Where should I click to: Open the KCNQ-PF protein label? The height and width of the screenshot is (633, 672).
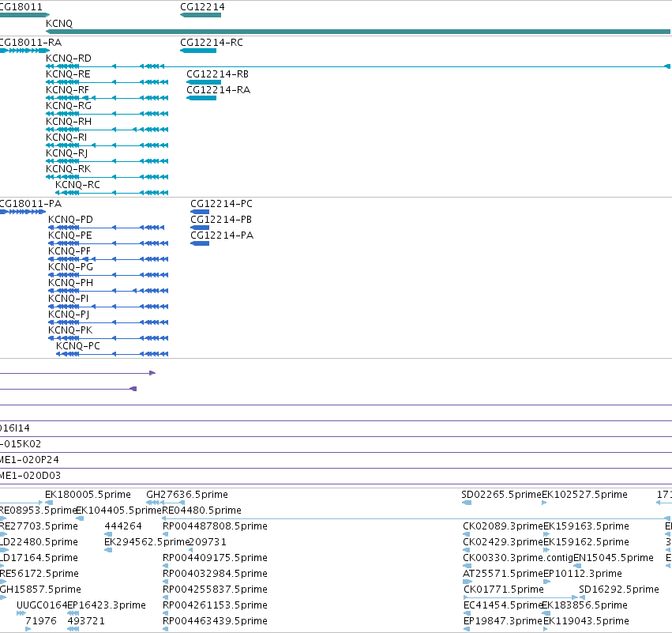[x=69, y=251]
